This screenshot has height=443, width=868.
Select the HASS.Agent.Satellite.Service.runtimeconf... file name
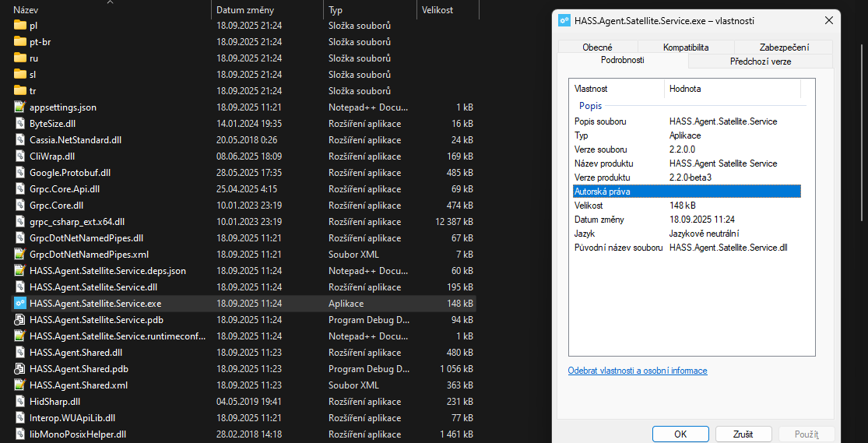click(x=118, y=336)
